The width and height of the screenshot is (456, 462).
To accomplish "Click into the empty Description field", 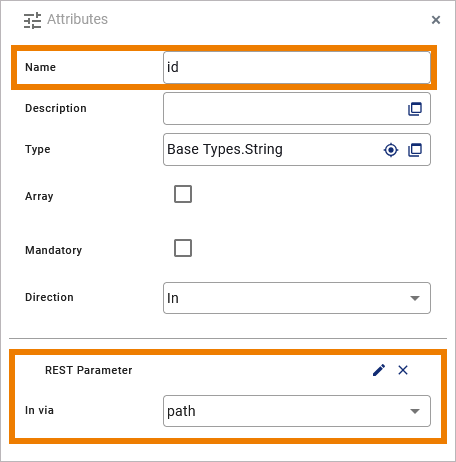I will pos(285,109).
